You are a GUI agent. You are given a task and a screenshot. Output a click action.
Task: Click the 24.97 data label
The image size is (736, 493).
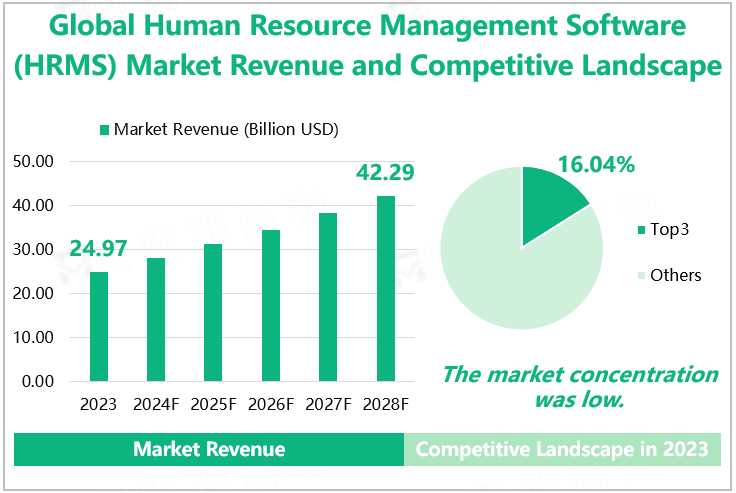98,249
